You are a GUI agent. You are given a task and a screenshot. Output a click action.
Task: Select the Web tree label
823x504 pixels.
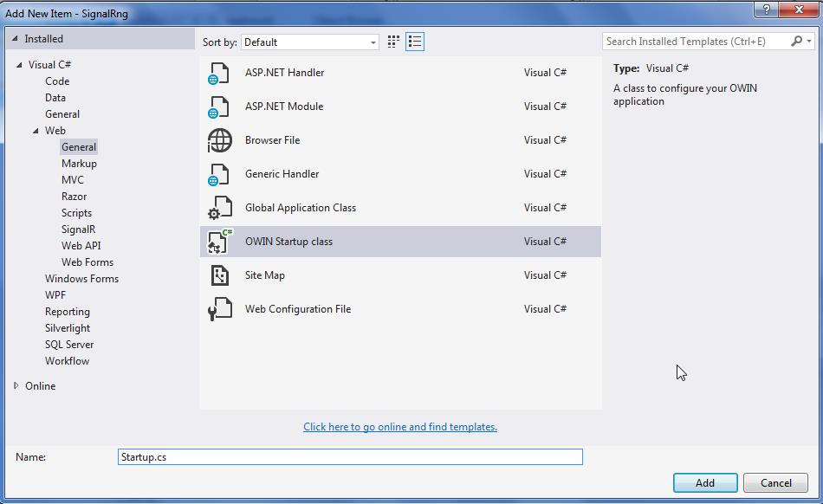55,131
